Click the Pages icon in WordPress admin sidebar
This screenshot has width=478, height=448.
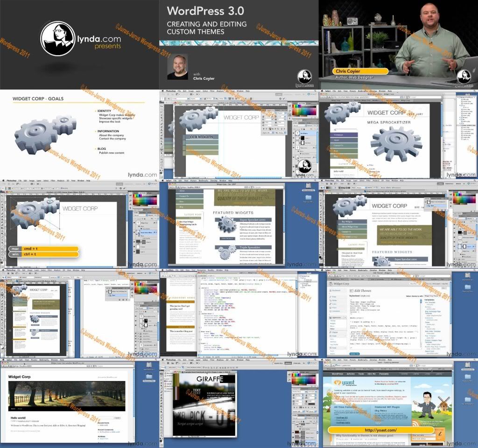(330, 308)
